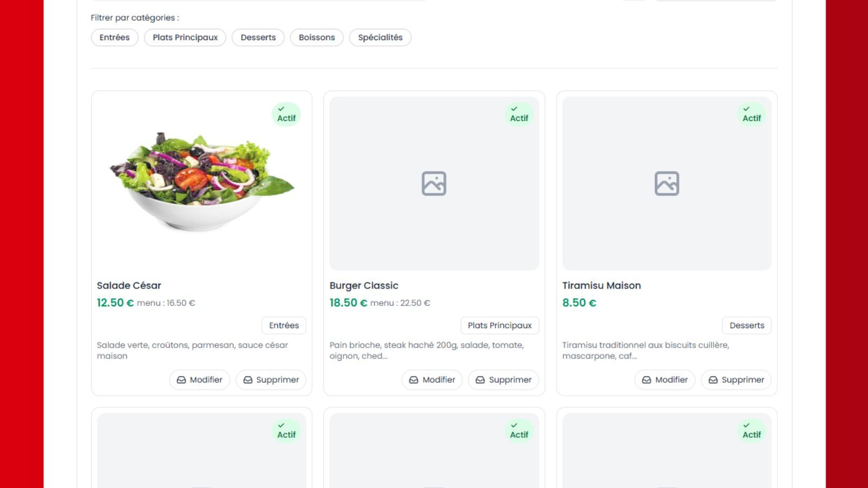Screen dimensions: 868x488
Task: Select the Desserts category filter
Action: [x=258, y=37]
